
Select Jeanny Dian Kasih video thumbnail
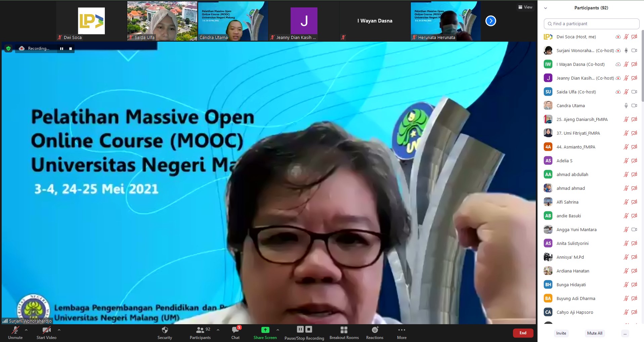pyautogui.click(x=304, y=21)
